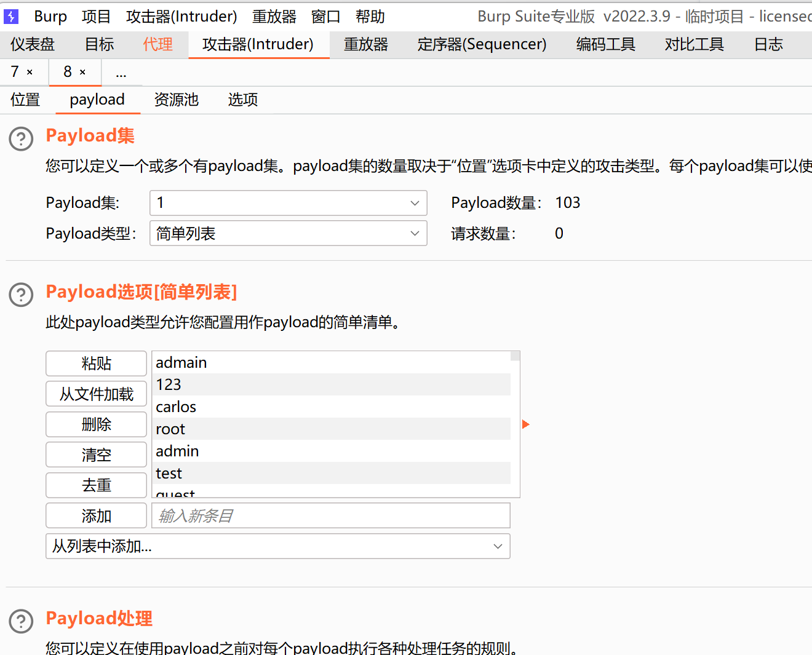Expand the Payload集 dropdown showing 1
Image resolution: width=812 pixels, height=655 pixels.
(x=289, y=203)
